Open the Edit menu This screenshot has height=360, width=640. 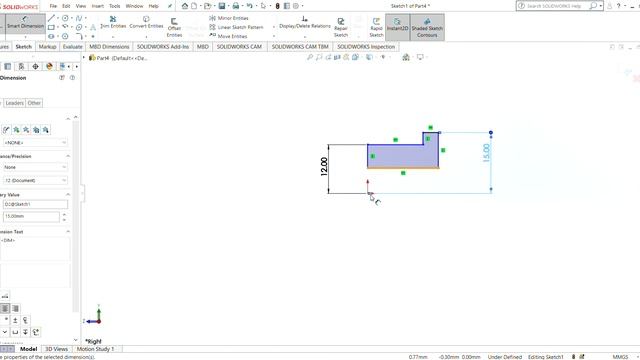[66, 6]
